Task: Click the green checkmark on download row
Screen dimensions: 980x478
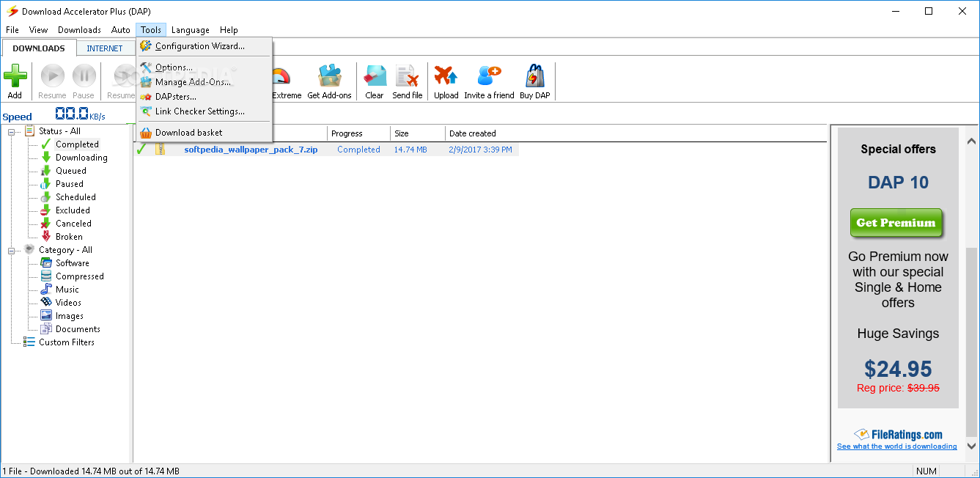Action: [x=141, y=150]
